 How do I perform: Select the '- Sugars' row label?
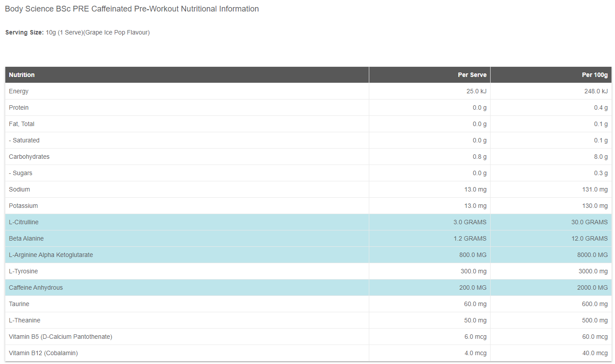click(x=20, y=173)
